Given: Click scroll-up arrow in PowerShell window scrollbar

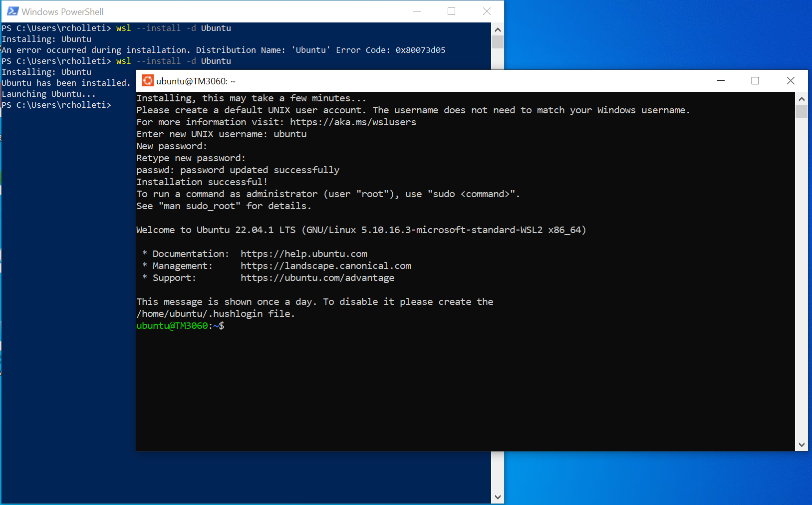Looking at the screenshot, I should (x=498, y=29).
